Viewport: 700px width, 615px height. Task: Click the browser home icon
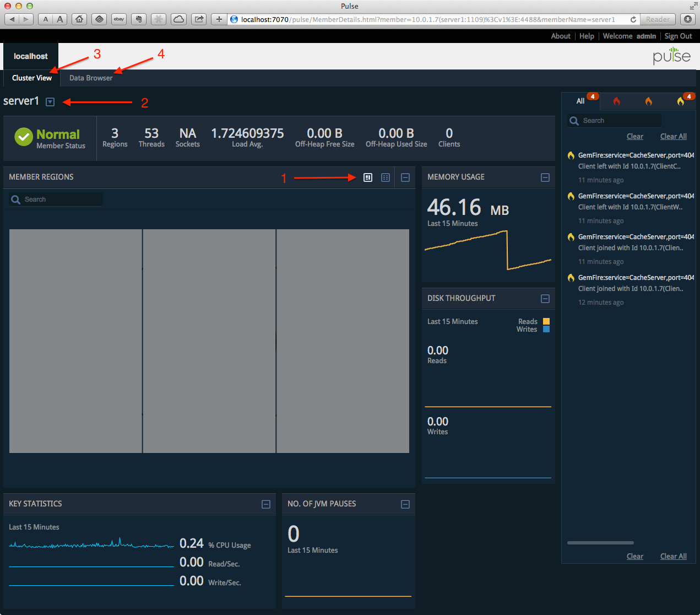coord(80,19)
